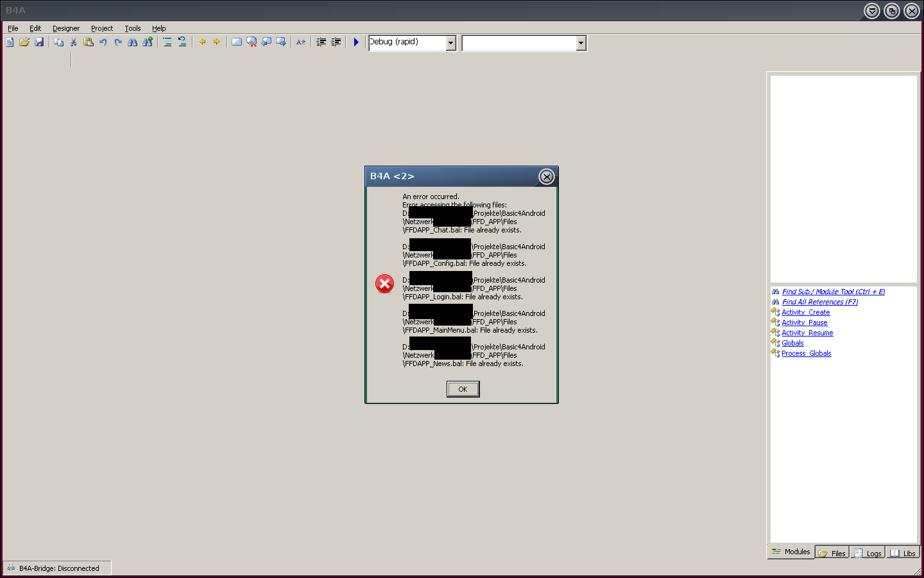The height and width of the screenshot is (578, 924).
Task: Click the Paste clipboard icon
Action: point(89,42)
